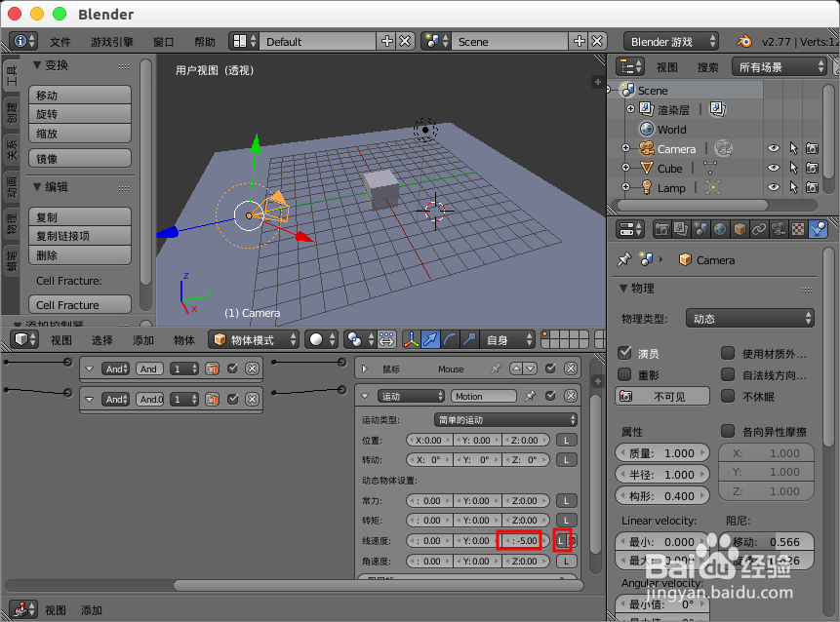This screenshot has height=622, width=840.
Task: Select the translate manipulator arrow
Action: point(430,339)
